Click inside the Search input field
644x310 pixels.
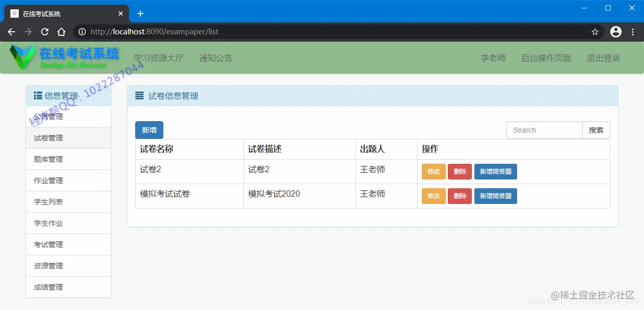(544, 130)
